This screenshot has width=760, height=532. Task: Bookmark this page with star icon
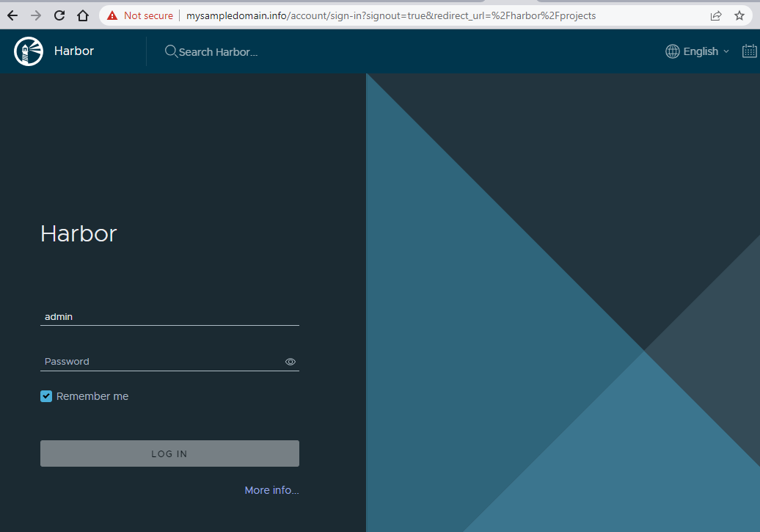pyautogui.click(x=739, y=15)
